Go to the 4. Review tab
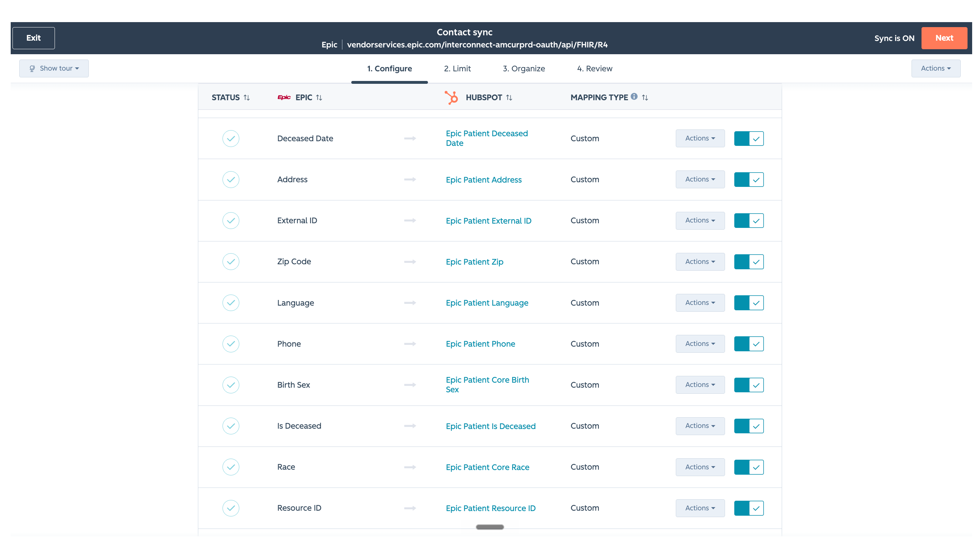Image resolution: width=980 pixels, height=551 pixels. (x=594, y=68)
